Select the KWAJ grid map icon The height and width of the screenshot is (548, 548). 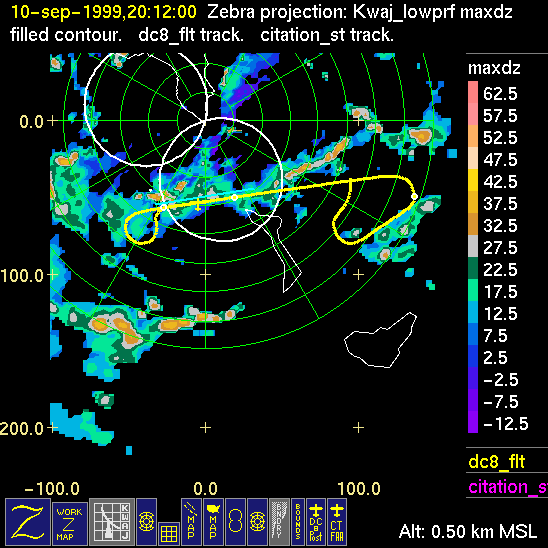(112, 522)
